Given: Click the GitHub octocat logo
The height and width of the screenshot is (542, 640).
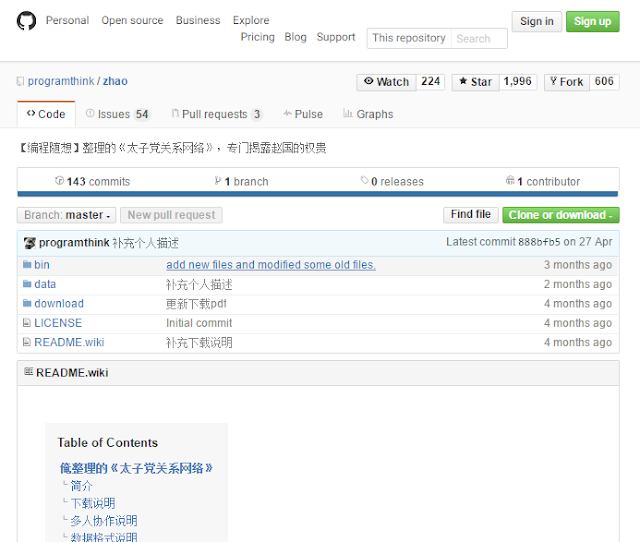Looking at the screenshot, I should tap(26, 21).
